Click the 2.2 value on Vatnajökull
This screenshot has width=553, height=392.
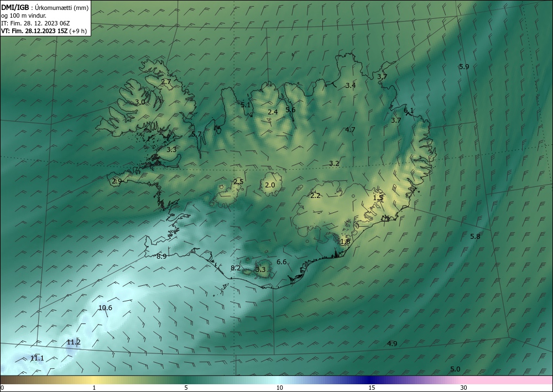click(315, 195)
